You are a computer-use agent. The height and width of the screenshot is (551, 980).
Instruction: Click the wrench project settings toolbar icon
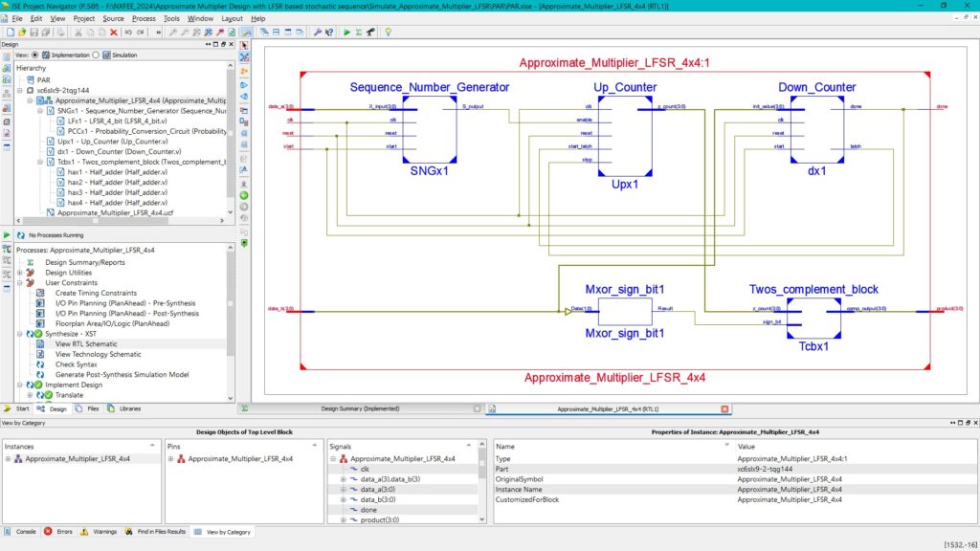click(x=317, y=30)
